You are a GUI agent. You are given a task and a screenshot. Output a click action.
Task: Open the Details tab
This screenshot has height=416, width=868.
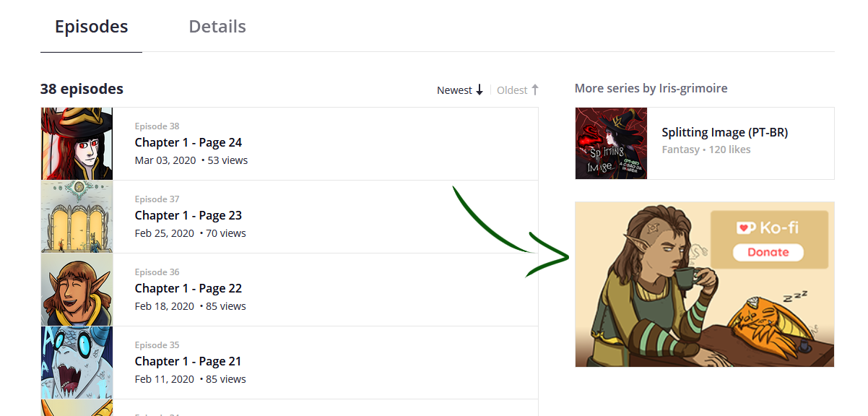(x=217, y=27)
